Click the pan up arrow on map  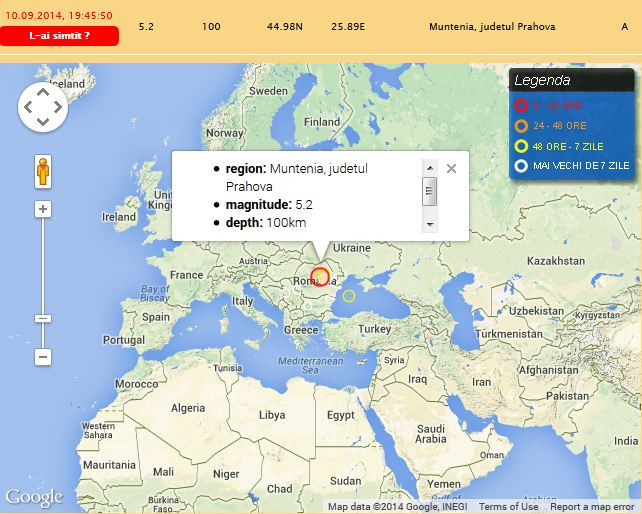[x=43, y=92]
